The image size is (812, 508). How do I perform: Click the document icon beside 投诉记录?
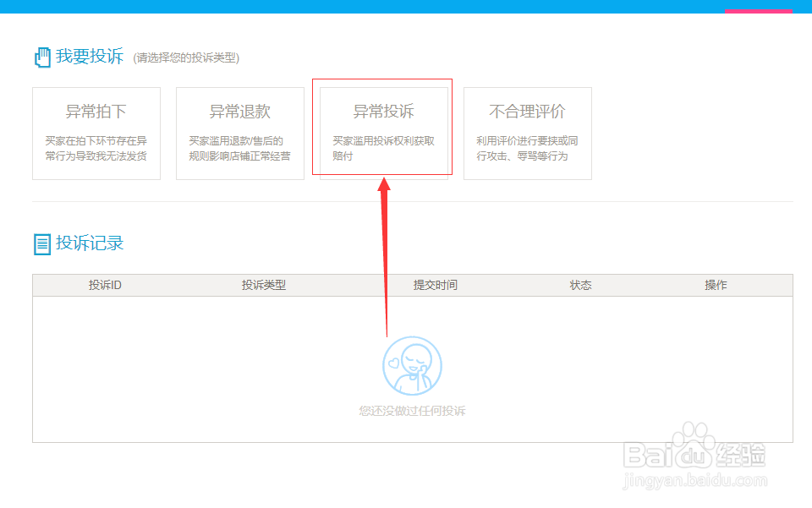coord(42,244)
